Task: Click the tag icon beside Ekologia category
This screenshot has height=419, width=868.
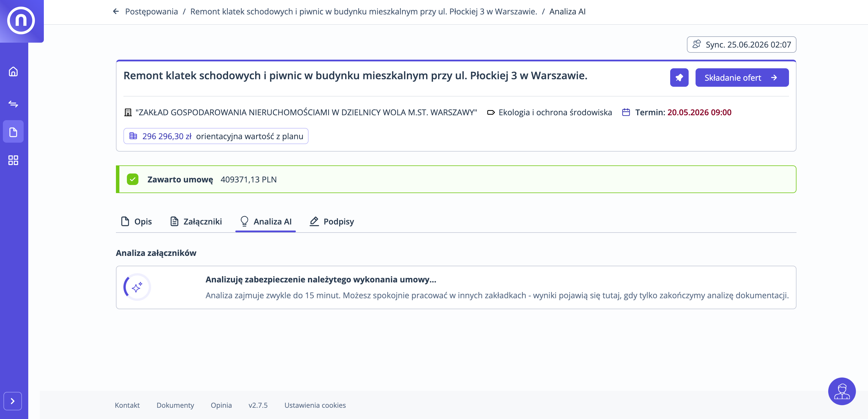Action: 491,112
